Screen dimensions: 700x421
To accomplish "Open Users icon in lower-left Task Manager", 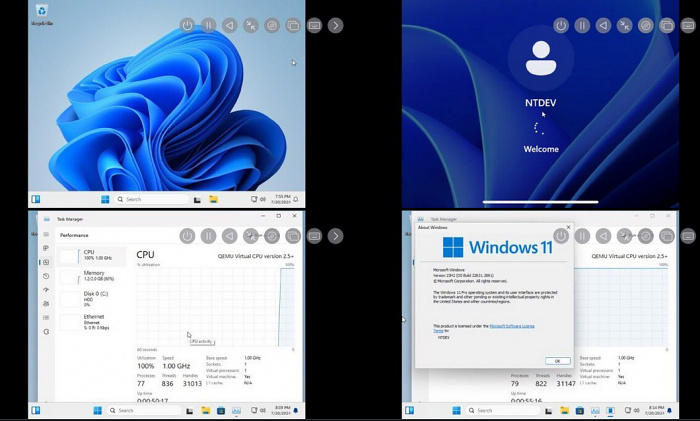I will (46, 304).
